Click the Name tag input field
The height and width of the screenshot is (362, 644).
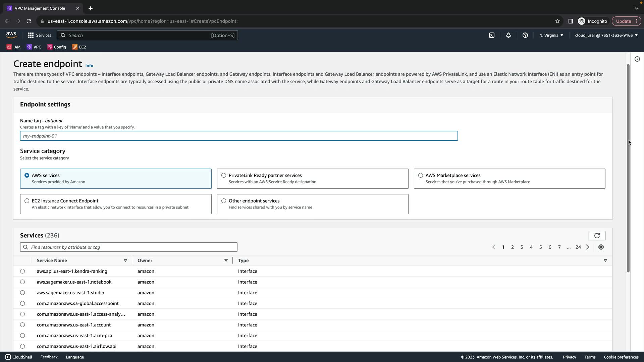pyautogui.click(x=238, y=136)
